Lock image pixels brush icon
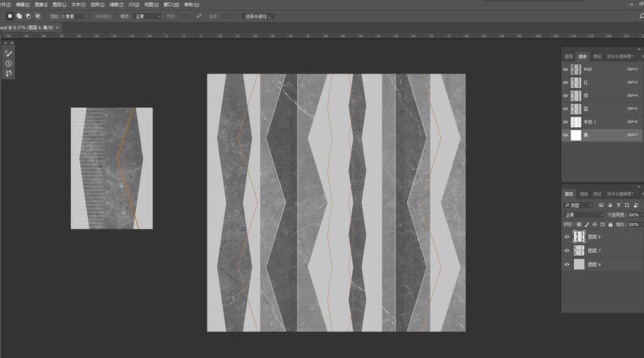Image resolution: width=644 pixels, height=358 pixels. point(587,224)
